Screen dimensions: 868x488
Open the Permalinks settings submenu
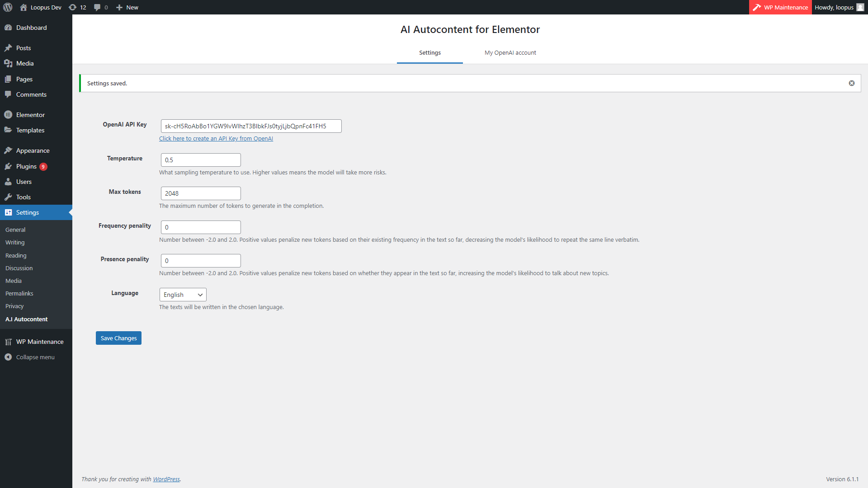[19, 293]
